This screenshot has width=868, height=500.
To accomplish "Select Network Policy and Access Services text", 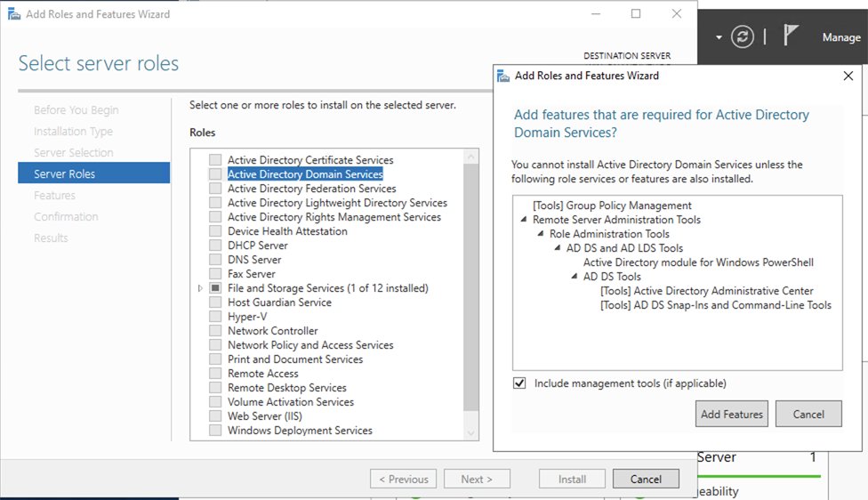I will click(x=310, y=345).
